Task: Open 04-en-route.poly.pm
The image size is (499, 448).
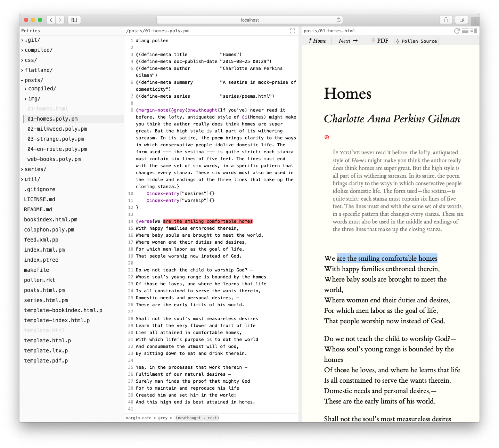Action: point(57,149)
